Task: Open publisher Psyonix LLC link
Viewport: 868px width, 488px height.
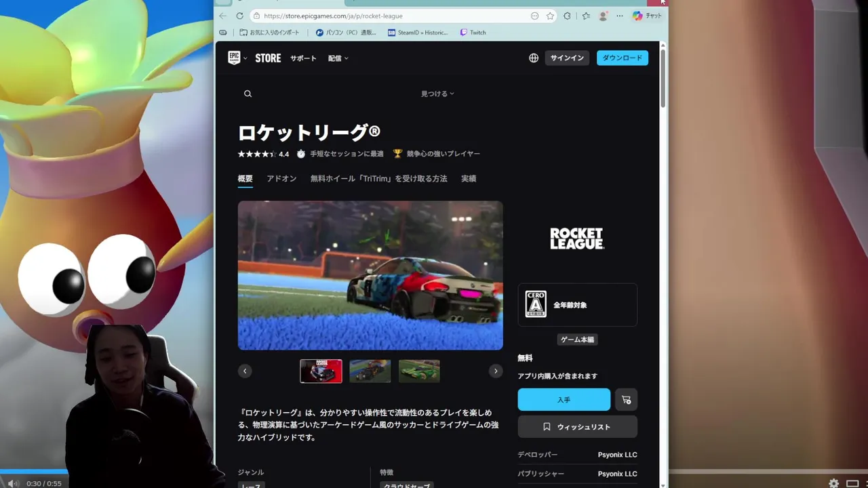Action: (x=617, y=474)
